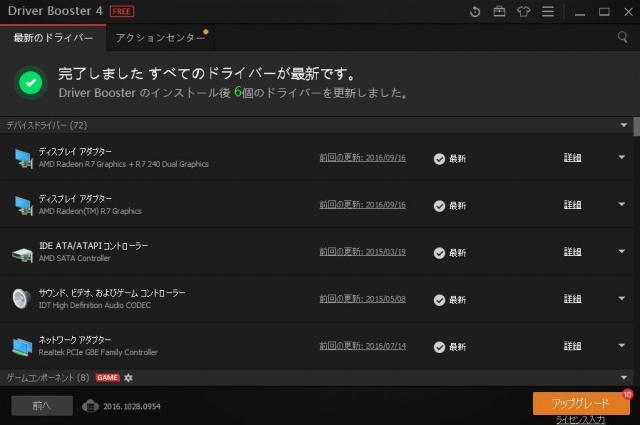Click the red GAME badge
Image resolution: width=640 pixels, height=425 pixels.
108,378
